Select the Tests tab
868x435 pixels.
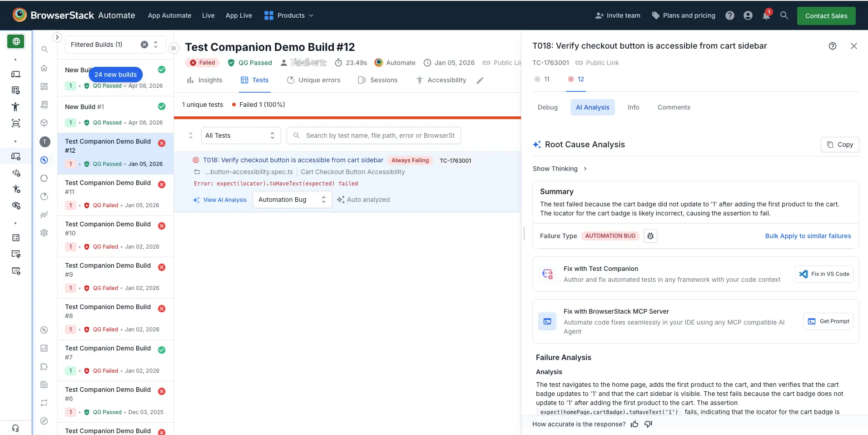(254, 80)
